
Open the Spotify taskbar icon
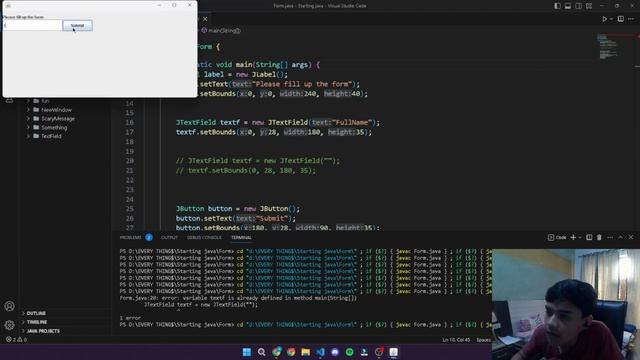pyautogui.click(x=350, y=352)
